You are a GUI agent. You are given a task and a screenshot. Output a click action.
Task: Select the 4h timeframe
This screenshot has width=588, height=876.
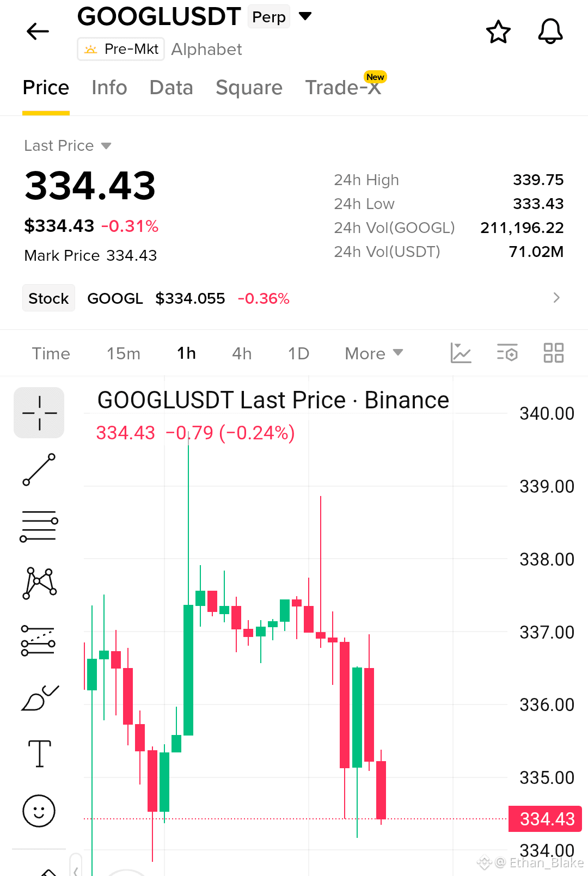click(x=242, y=353)
